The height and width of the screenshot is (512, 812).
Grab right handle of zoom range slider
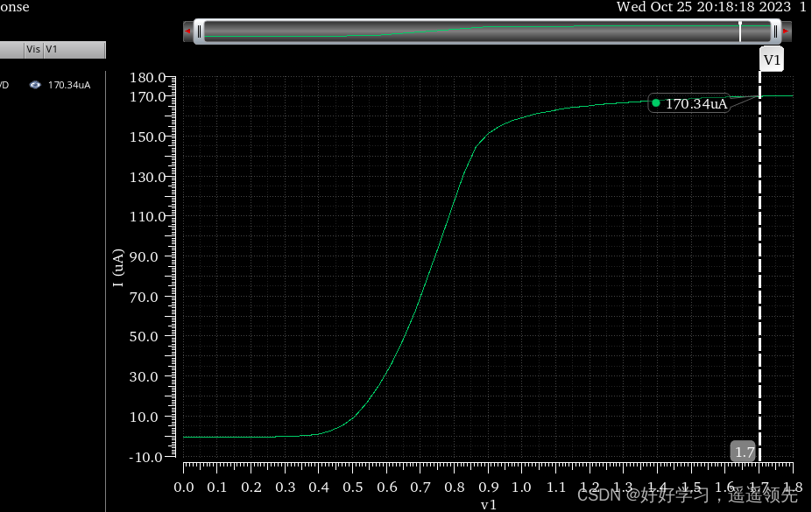coord(775,32)
